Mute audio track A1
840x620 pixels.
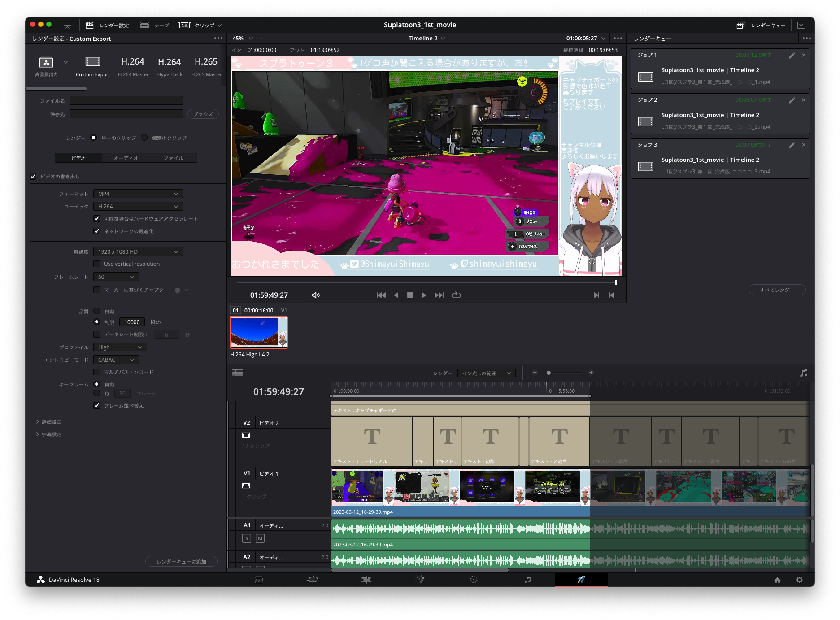click(260, 538)
